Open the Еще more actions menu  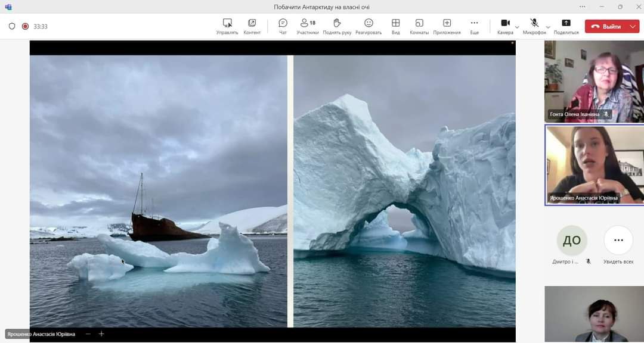point(474,26)
